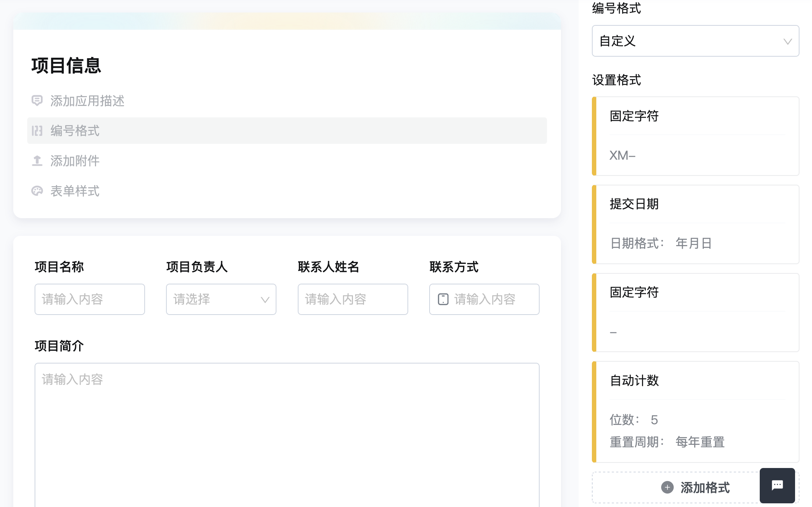Click the 项目负责人 field label
This screenshot has height=507, width=812.
click(x=197, y=267)
